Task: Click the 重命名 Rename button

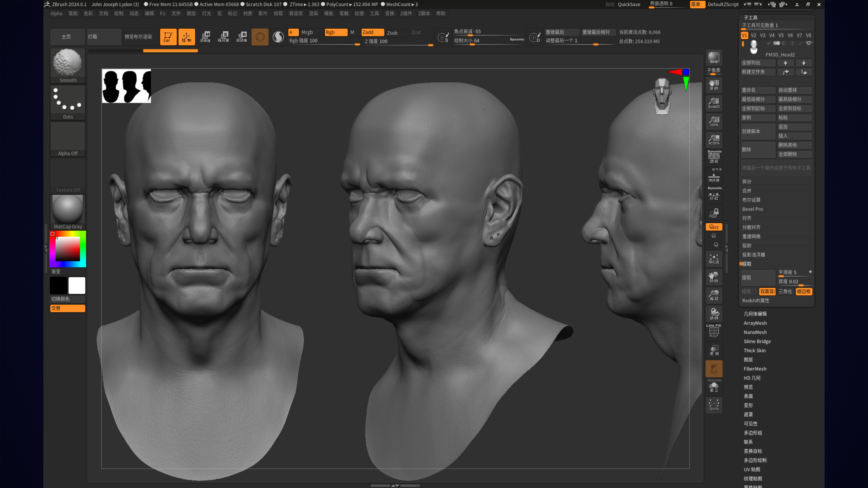Action: 758,90
